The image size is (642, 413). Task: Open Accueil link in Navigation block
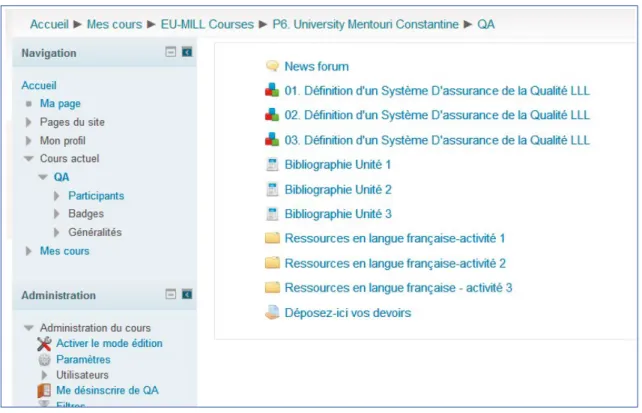tap(39, 85)
